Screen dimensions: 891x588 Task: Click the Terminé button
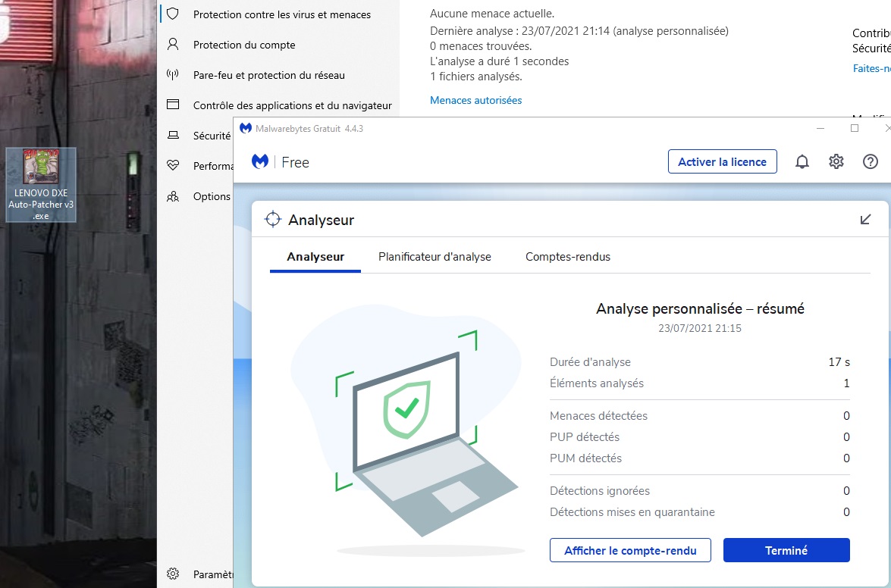click(786, 550)
